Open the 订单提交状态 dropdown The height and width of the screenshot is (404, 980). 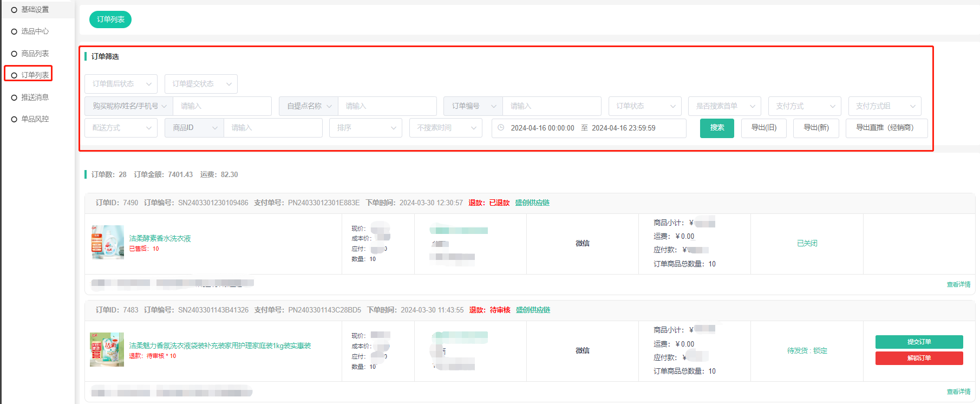point(201,84)
